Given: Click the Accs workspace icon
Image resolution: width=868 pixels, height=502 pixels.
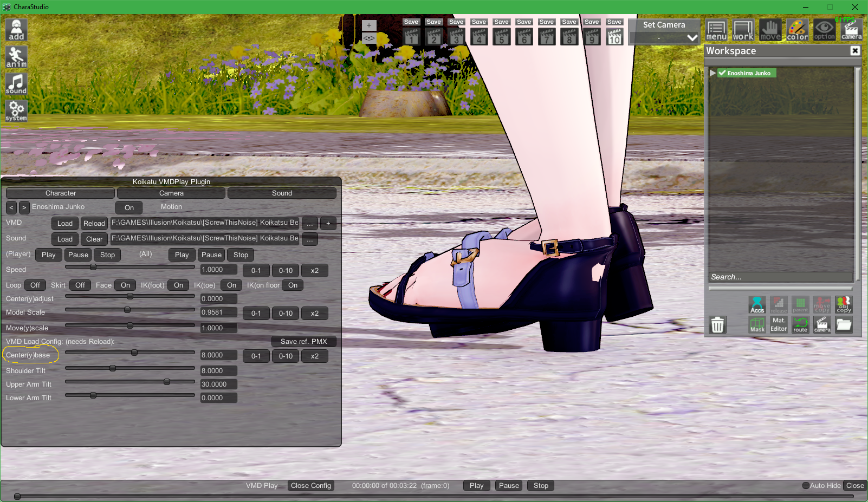Looking at the screenshot, I should pyautogui.click(x=757, y=305).
